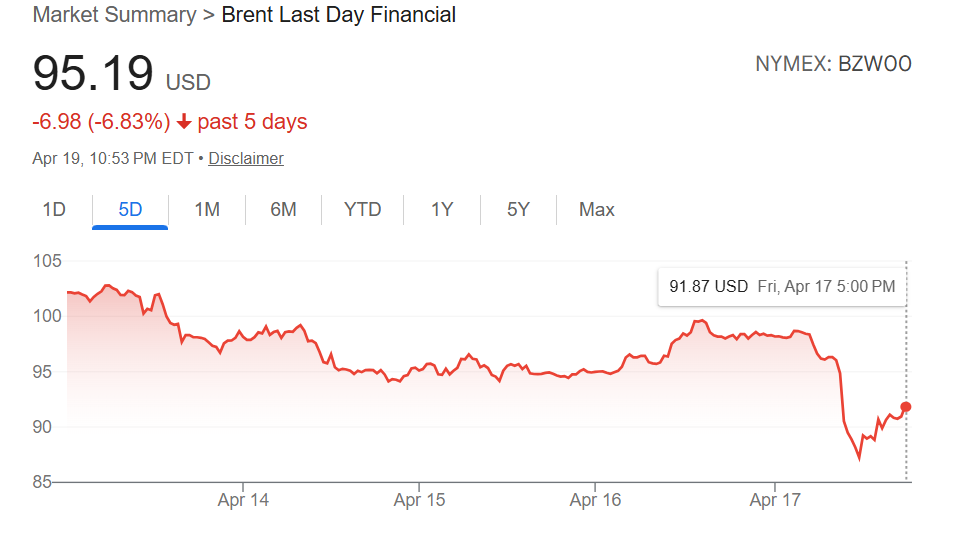
Task: Click the Apr 16 date axis label
Action: [x=596, y=500]
